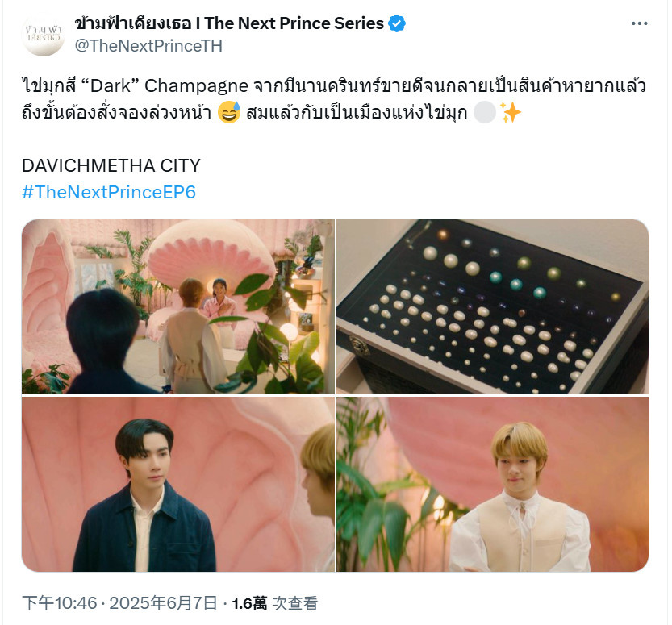The image size is (672, 625).
Task: Click the second Thai text line of tweet
Action: (x=272, y=113)
